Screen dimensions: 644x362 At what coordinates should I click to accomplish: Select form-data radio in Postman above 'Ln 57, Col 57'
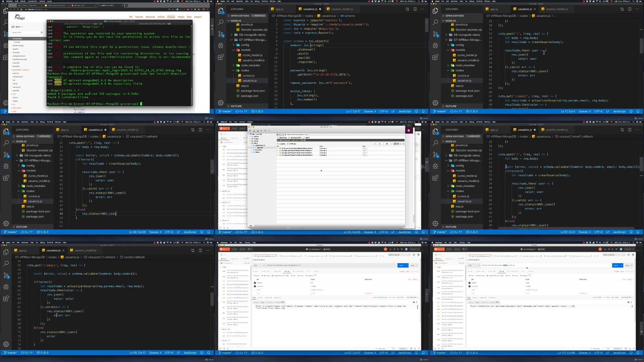point(262,275)
